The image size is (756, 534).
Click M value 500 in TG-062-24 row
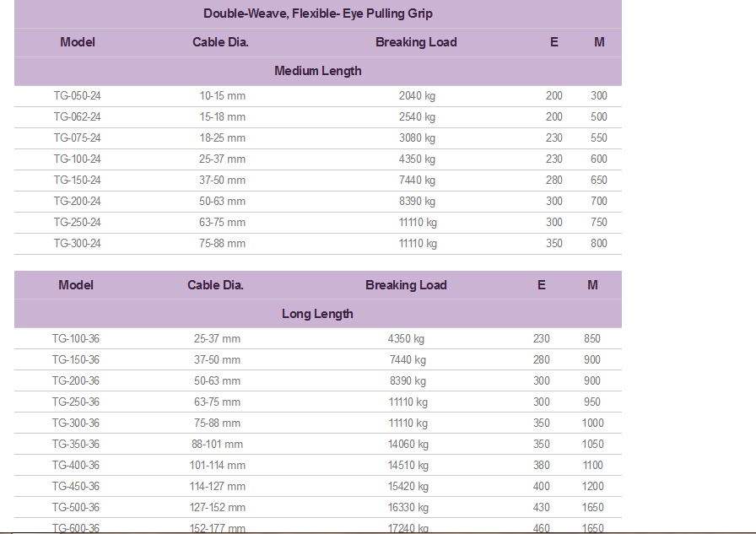point(599,117)
